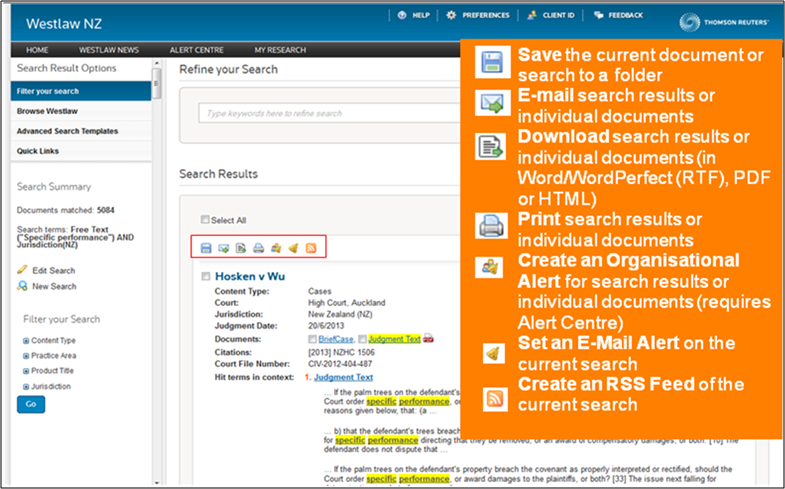Screen dimensions: 785x489
Task: Open the BriefCase document link
Action: [335, 339]
